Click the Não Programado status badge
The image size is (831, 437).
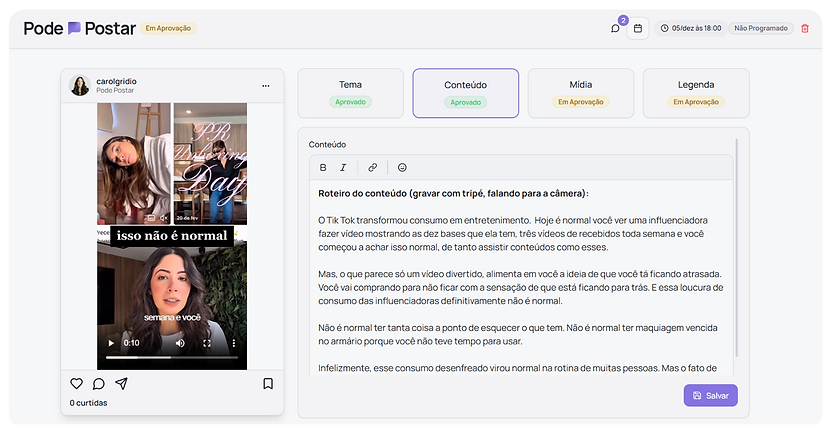(x=761, y=29)
